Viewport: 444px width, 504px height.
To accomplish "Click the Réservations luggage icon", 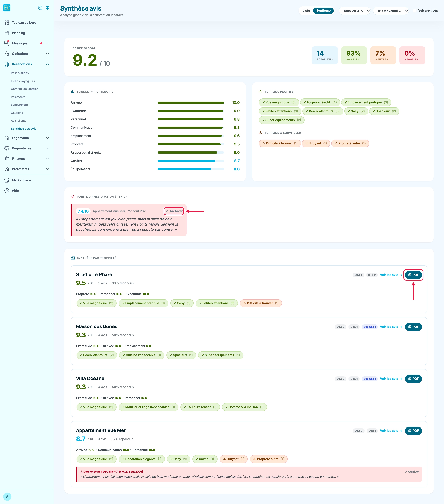I will tap(7, 64).
